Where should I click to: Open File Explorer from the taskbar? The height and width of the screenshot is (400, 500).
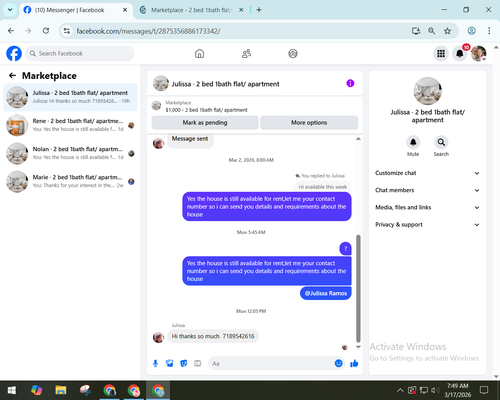pyautogui.click(x=61, y=390)
